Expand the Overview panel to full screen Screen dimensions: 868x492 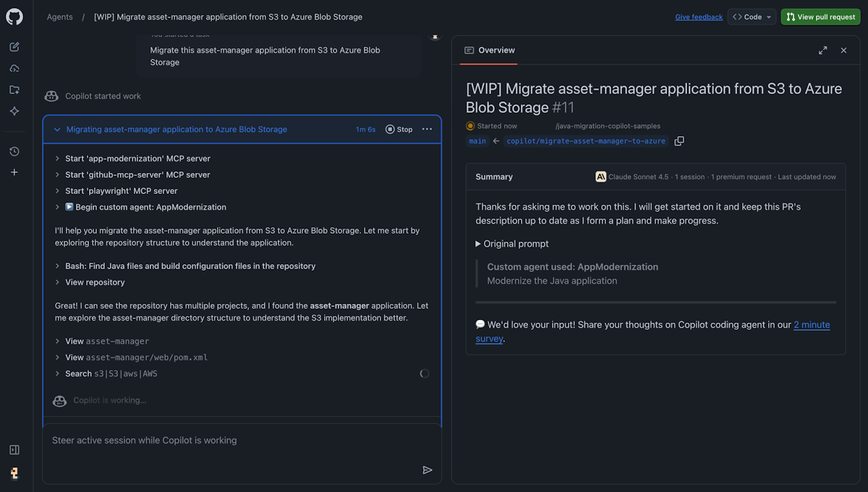point(822,51)
